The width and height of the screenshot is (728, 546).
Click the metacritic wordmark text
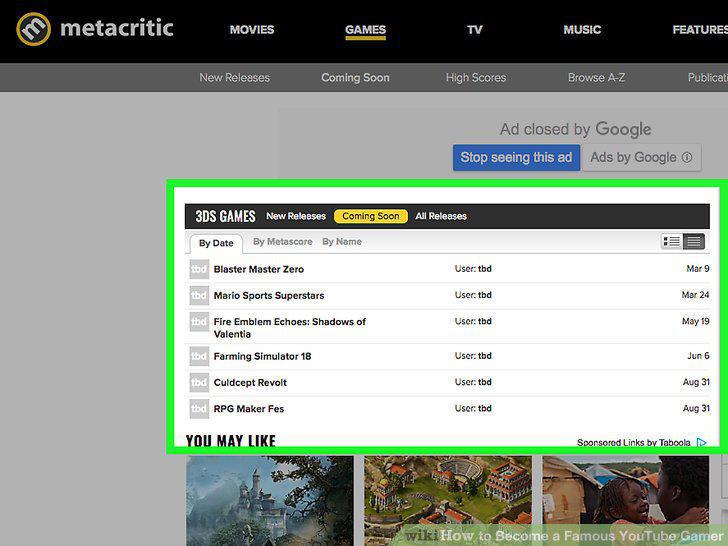pyautogui.click(x=117, y=28)
